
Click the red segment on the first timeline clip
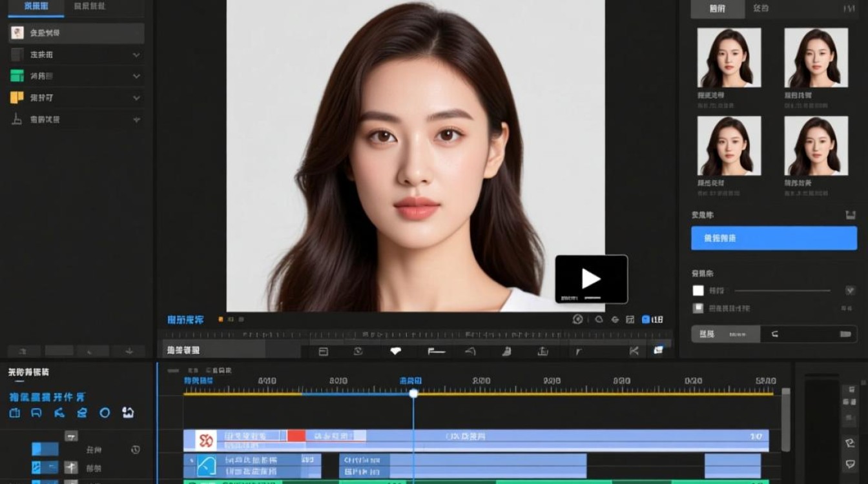click(x=296, y=436)
